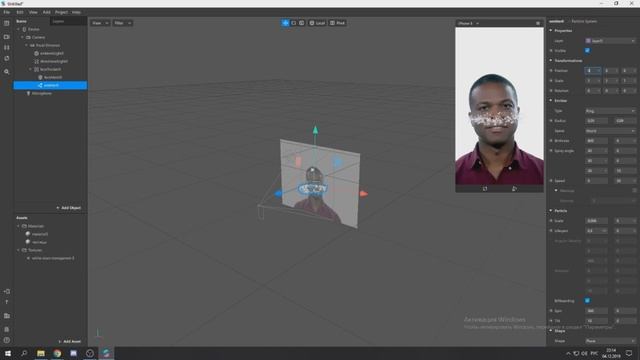Collapse the Transformations section
The width and height of the screenshot is (640, 360).
pyautogui.click(x=551, y=60)
